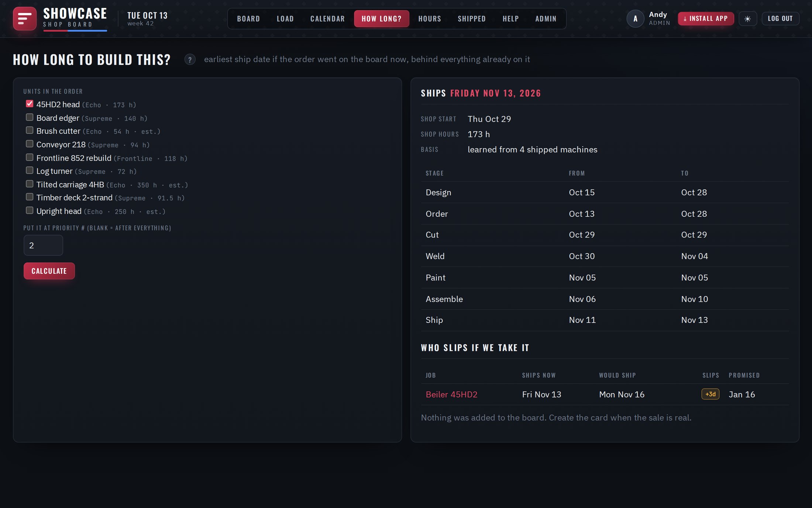The width and height of the screenshot is (812, 508).
Task: Switch to the Load tab
Action: [285, 18]
